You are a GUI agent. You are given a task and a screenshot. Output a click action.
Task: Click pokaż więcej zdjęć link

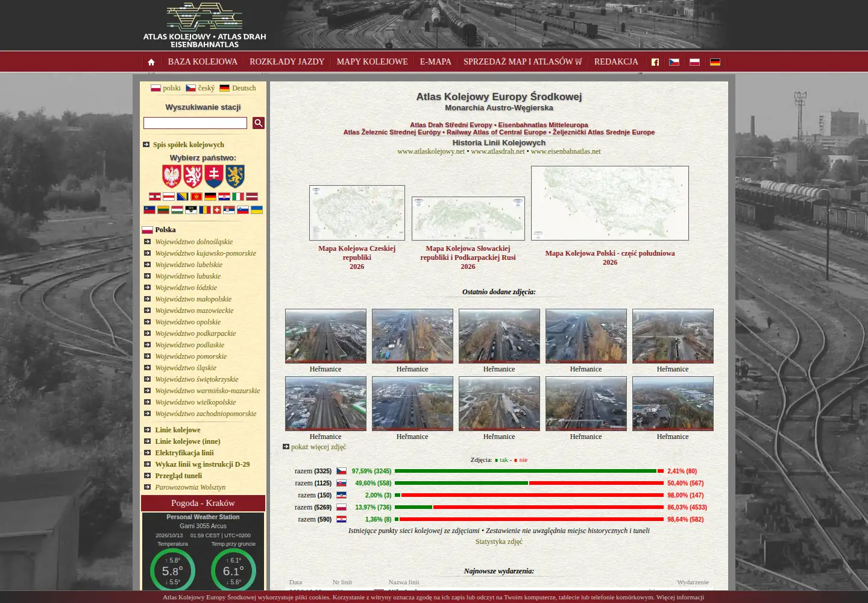pos(318,447)
